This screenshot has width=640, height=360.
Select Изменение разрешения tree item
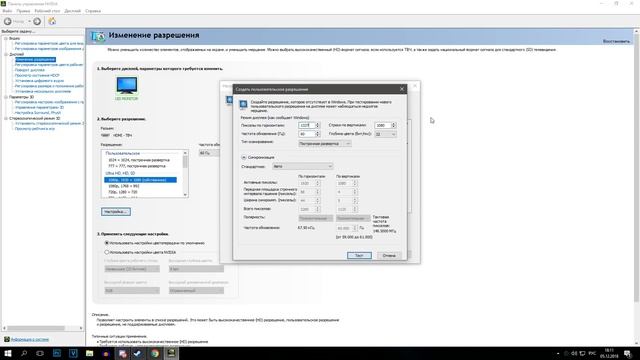(x=35, y=60)
